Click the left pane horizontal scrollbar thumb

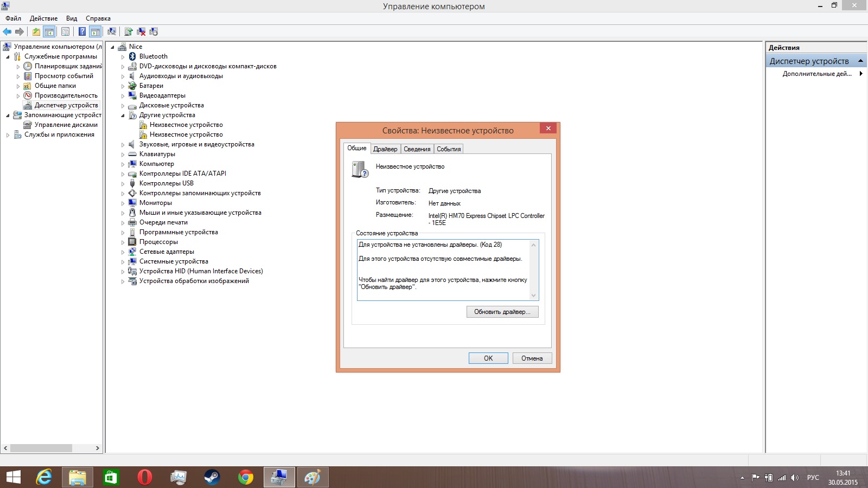(41, 448)
